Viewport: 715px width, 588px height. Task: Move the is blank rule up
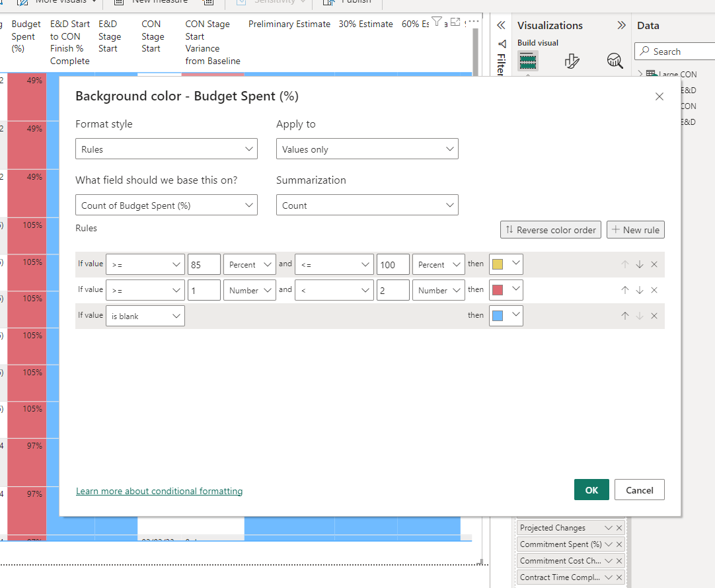click(x=624, y=315)
